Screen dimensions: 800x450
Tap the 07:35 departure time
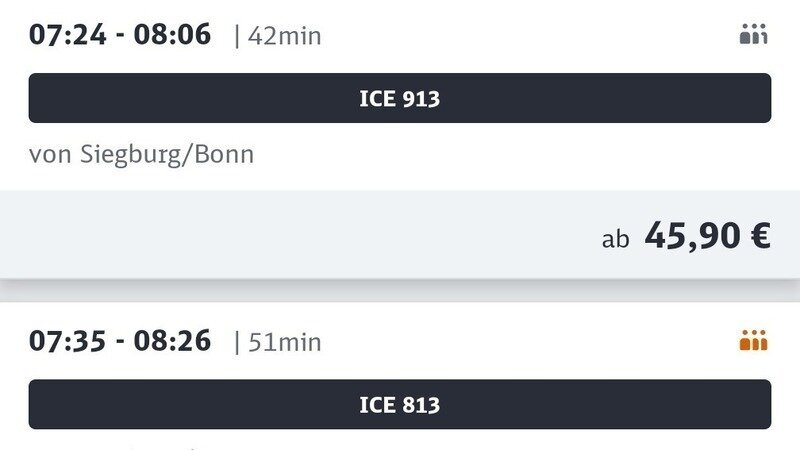point(65,341)
